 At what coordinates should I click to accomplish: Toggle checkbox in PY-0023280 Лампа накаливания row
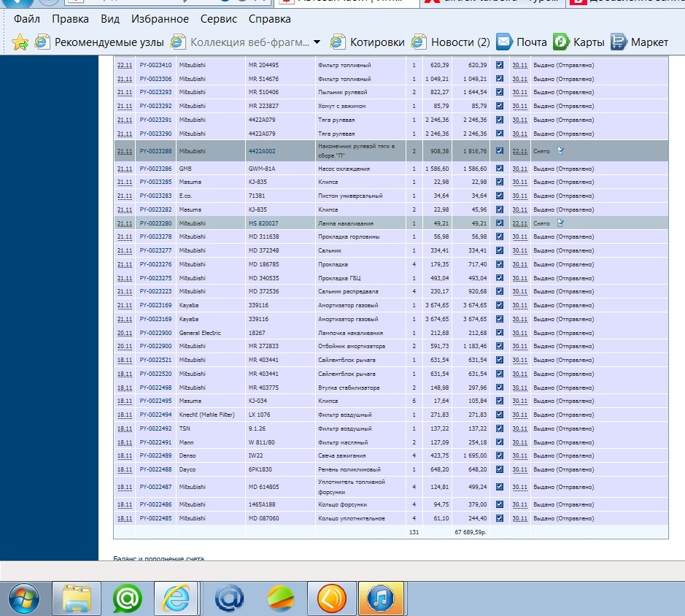499,223
